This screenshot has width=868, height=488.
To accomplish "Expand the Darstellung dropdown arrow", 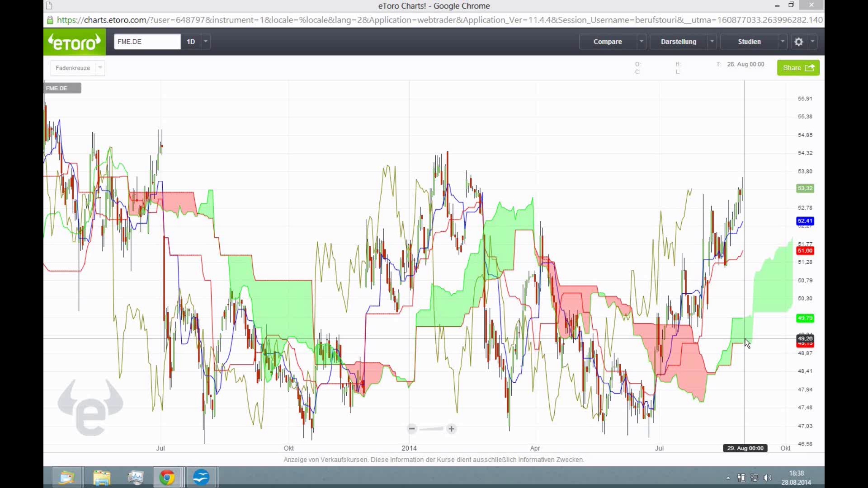I will 712,42.
